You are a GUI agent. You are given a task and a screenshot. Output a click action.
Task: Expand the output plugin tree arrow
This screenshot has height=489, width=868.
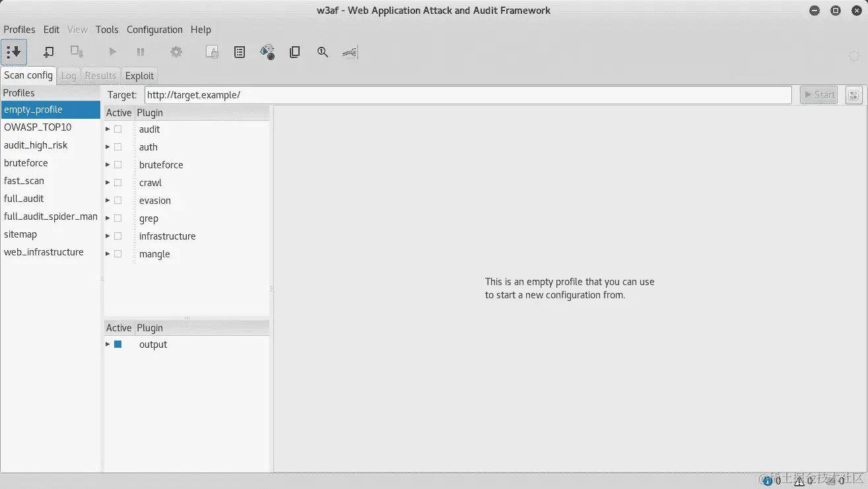(x=108, y=344)
